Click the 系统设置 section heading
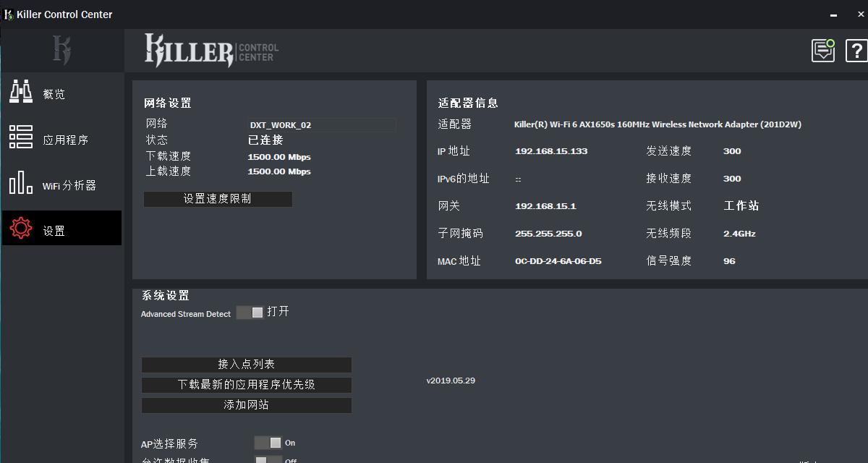Viewport: 868px width, 463px height. click(x=166, y=295)
